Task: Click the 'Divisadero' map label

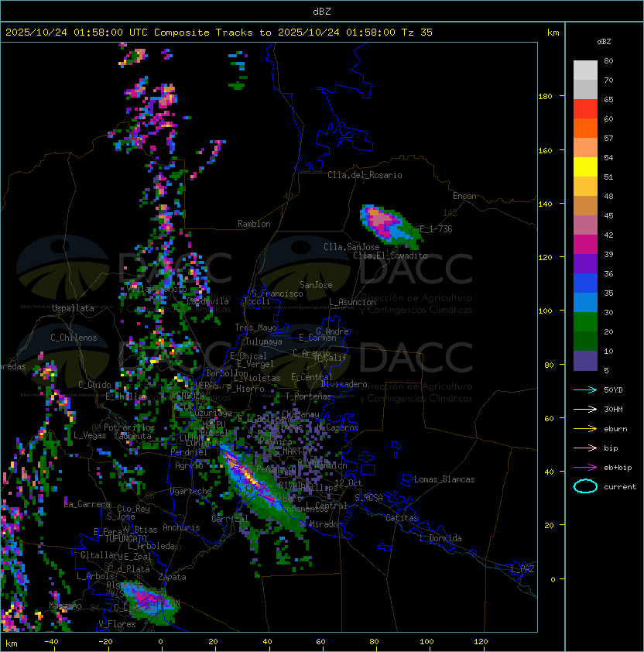Action: [x=344, y=384]
